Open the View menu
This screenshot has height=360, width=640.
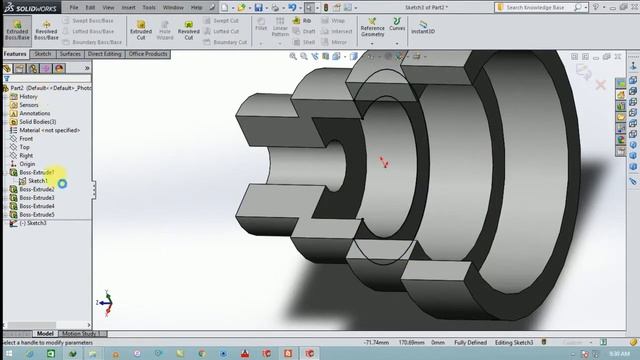pyautogui.click(x=108, y=7)
